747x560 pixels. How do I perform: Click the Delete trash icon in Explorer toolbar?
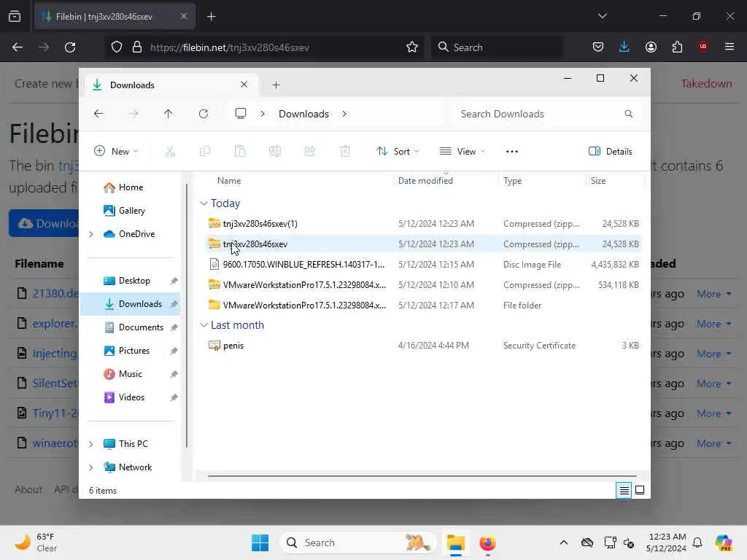345,152
